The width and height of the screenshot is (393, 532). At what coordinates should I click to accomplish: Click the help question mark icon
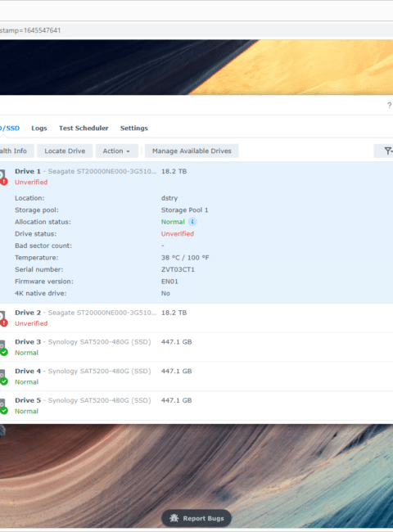[389, 106]
